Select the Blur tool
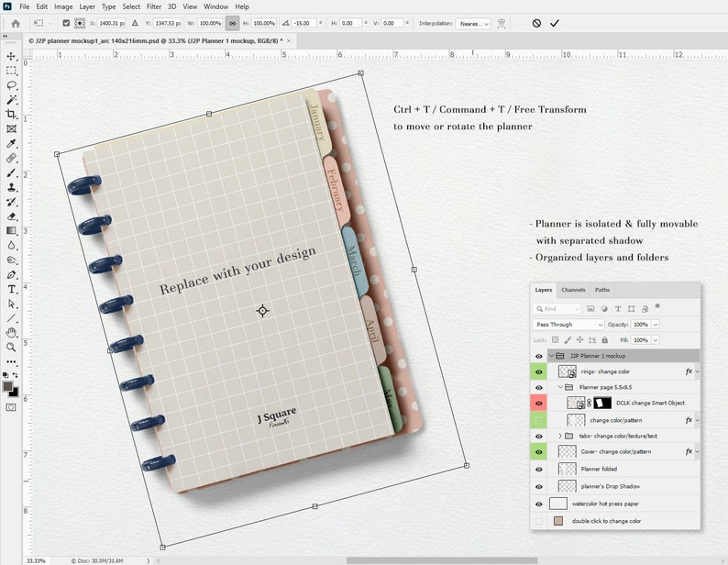728x565 pixels. 11,245
